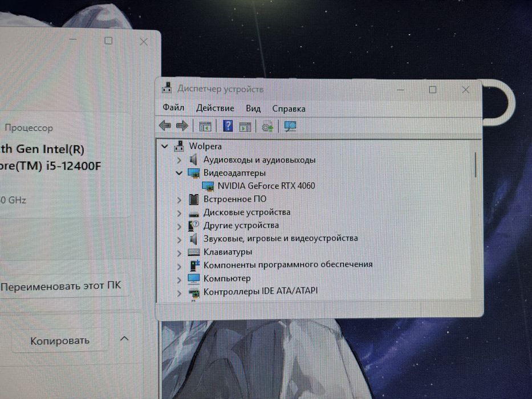Click the speaker icon beside Аудиовходы и аудиовыходы
The image size is (532, 399).
tap(193, 160)
